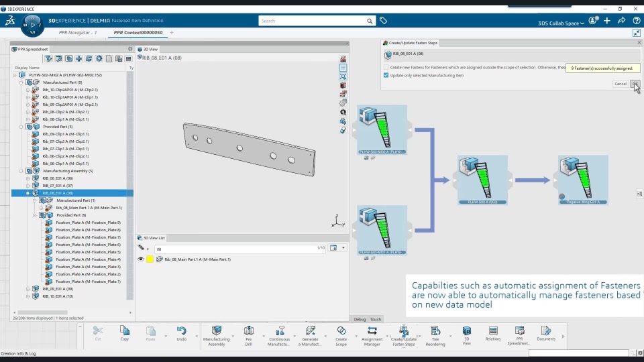The image size is (644, 362).
Task: Click the Copy tool in action bar
Action: (125, 333)
